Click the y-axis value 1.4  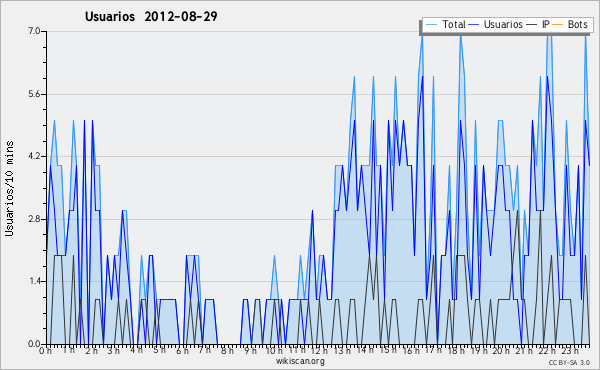coord(34,281)
